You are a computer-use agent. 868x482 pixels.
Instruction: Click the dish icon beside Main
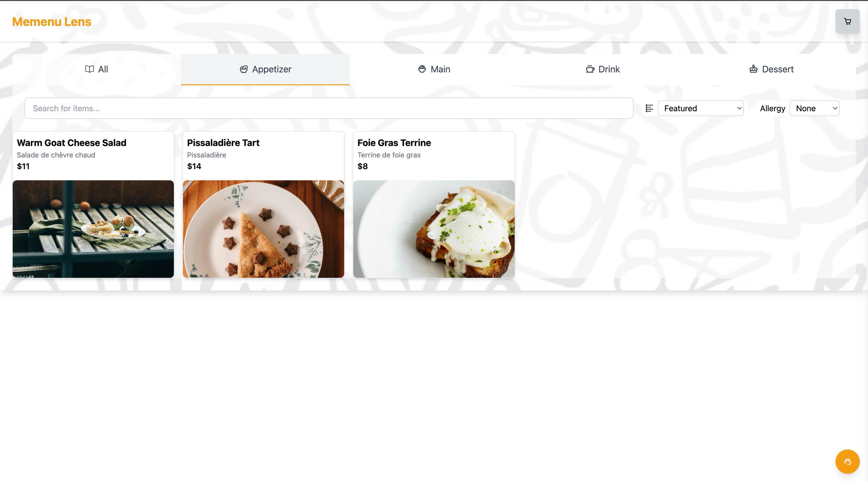point(422,69)
